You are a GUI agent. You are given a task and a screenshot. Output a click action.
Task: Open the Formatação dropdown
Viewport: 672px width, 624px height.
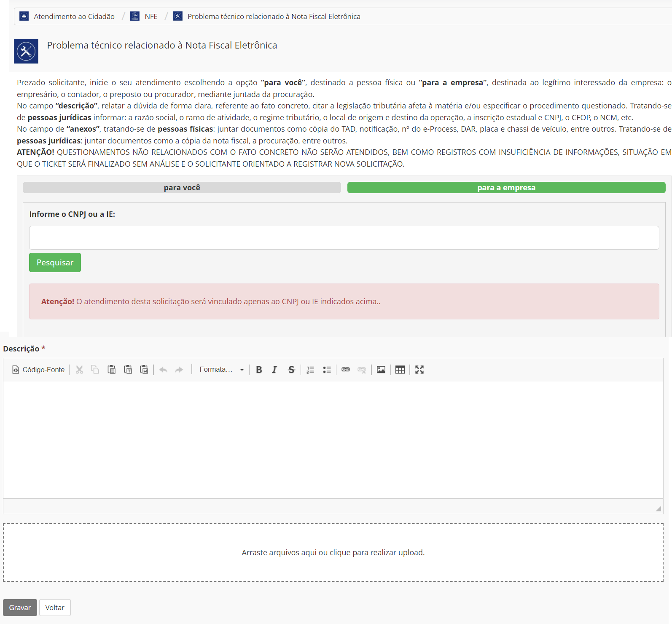221,370
